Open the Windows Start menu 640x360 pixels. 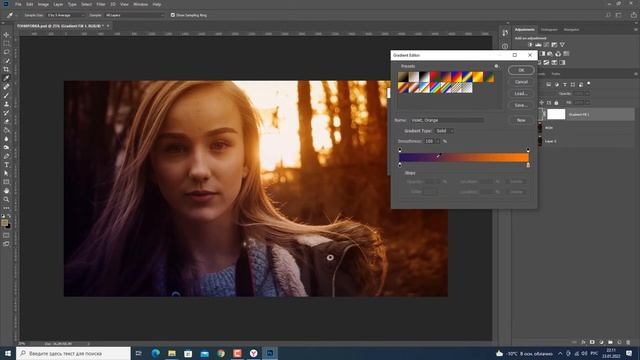[8, 353]
